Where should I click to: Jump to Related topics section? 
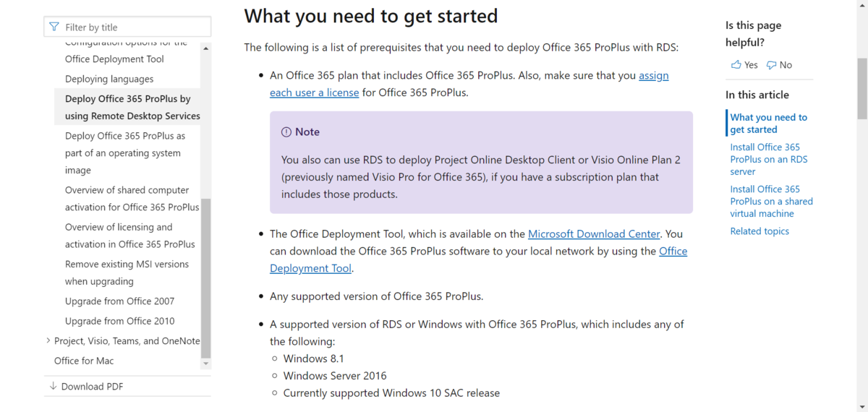tap(759, 231)
